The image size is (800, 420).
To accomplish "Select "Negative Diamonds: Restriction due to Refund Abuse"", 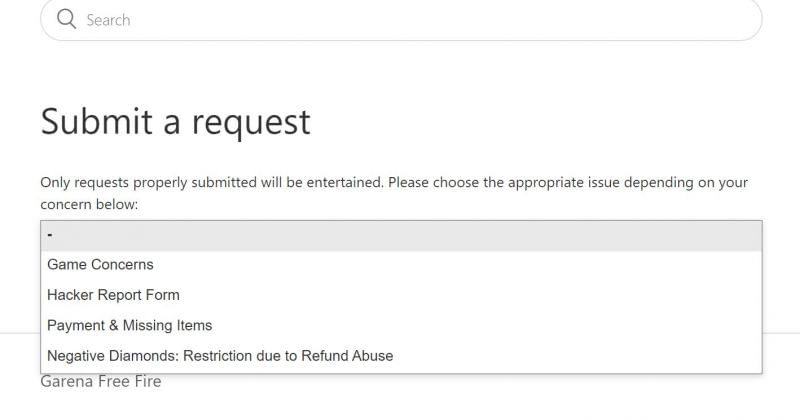I will tap(220, 355).
